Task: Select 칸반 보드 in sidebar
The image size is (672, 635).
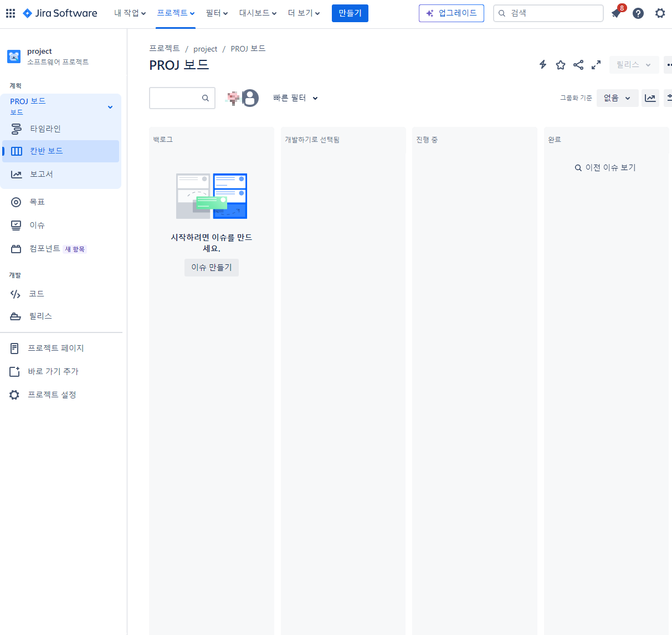Action: [x=61, y=151]
